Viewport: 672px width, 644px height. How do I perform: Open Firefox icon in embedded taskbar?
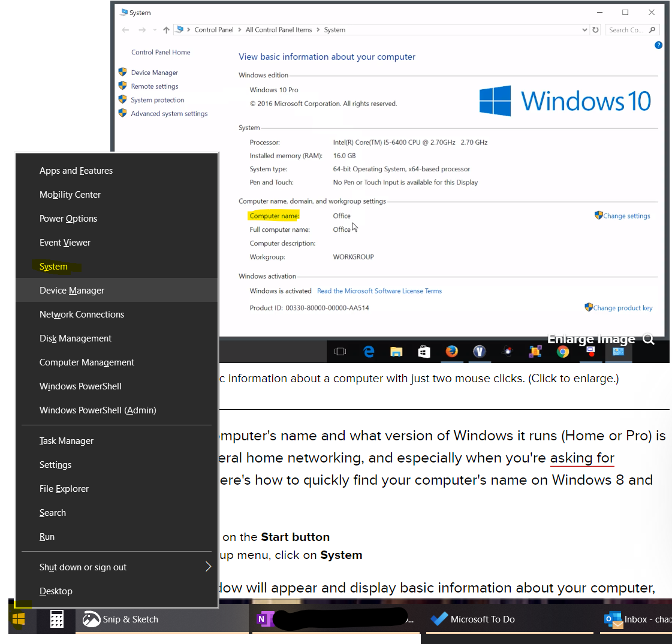452,352
